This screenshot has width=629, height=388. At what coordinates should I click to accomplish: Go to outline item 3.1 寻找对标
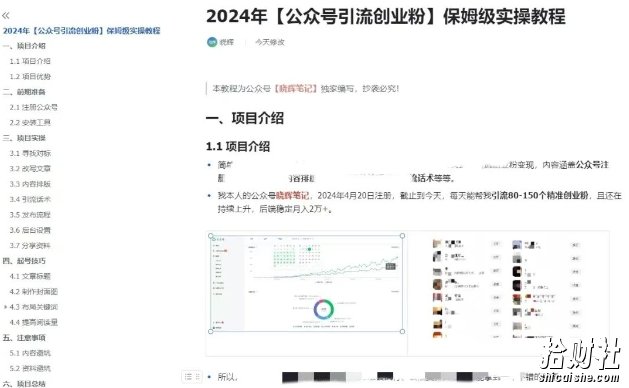click(x=30, y=153)
